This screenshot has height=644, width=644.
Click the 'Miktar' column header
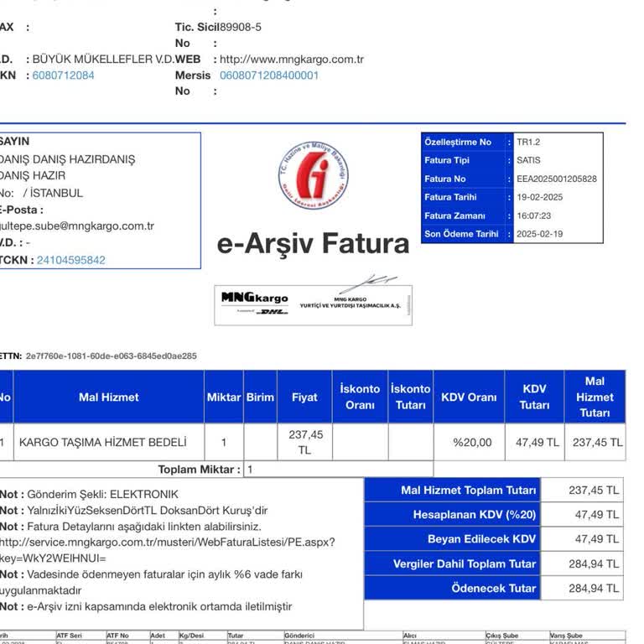(x=224, y=397)
